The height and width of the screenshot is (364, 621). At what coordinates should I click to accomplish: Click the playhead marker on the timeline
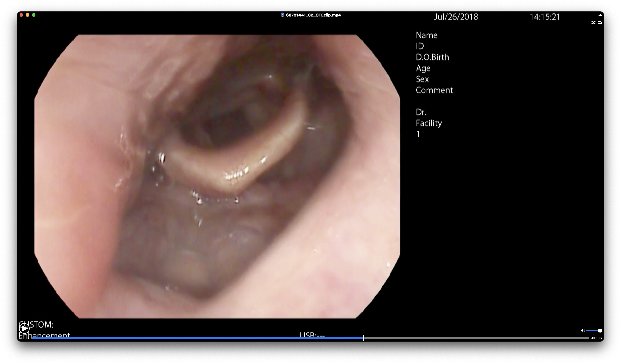364,338
